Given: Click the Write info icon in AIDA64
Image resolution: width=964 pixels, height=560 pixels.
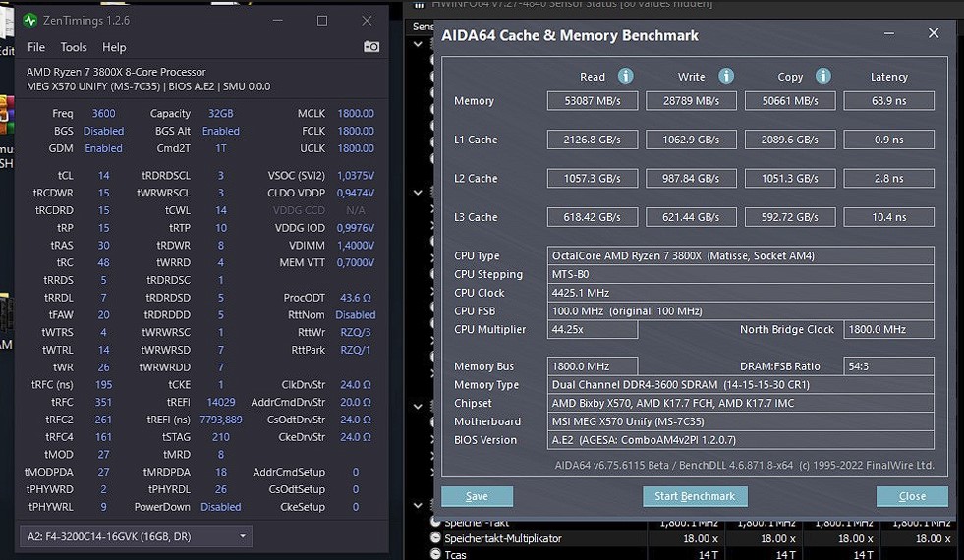Looking at the screenshot, I should click(x=726, y=76).
